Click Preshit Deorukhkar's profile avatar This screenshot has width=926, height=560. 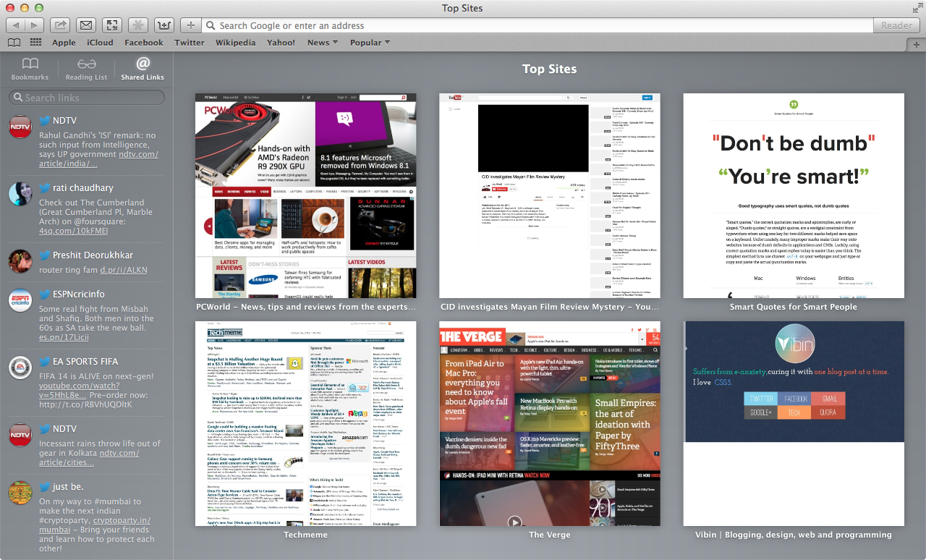pyautogui.click(x=20, y=261)
